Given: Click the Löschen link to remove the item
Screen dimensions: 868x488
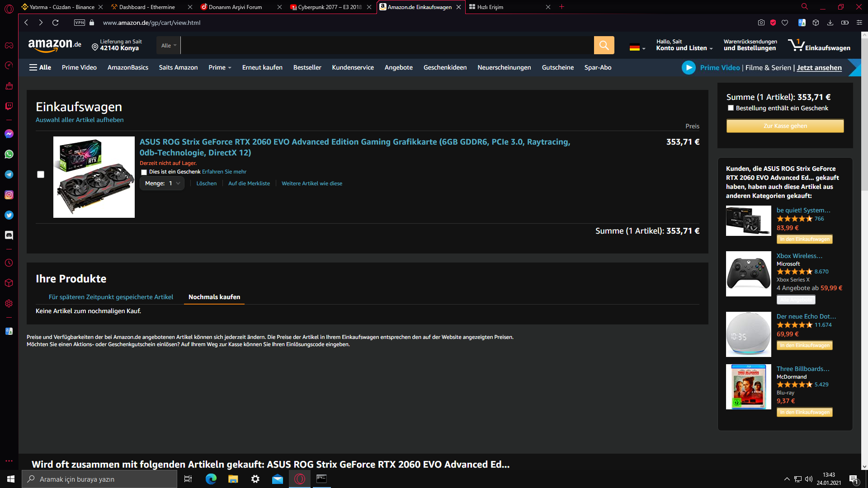Looking at the screenshot, I should coord(207,183).
